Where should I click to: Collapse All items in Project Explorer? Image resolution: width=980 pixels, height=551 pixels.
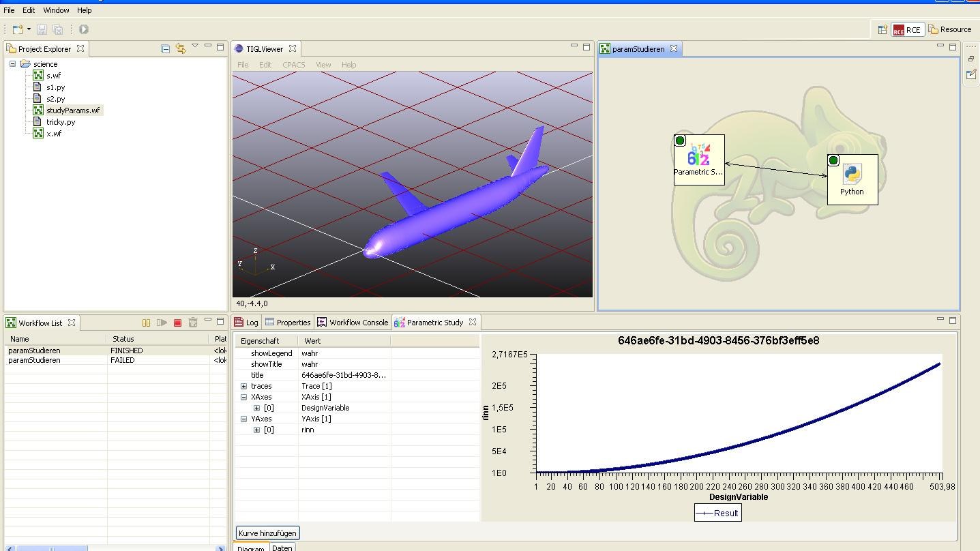click(x=165, y=49)
